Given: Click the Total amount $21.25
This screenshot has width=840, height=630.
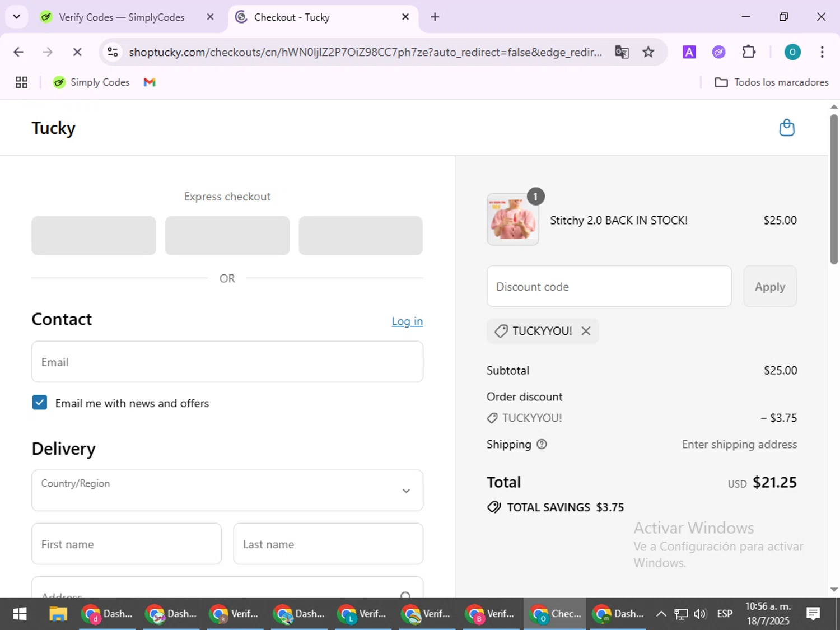Looking at the screenshot, I should [x=774, y=482].
